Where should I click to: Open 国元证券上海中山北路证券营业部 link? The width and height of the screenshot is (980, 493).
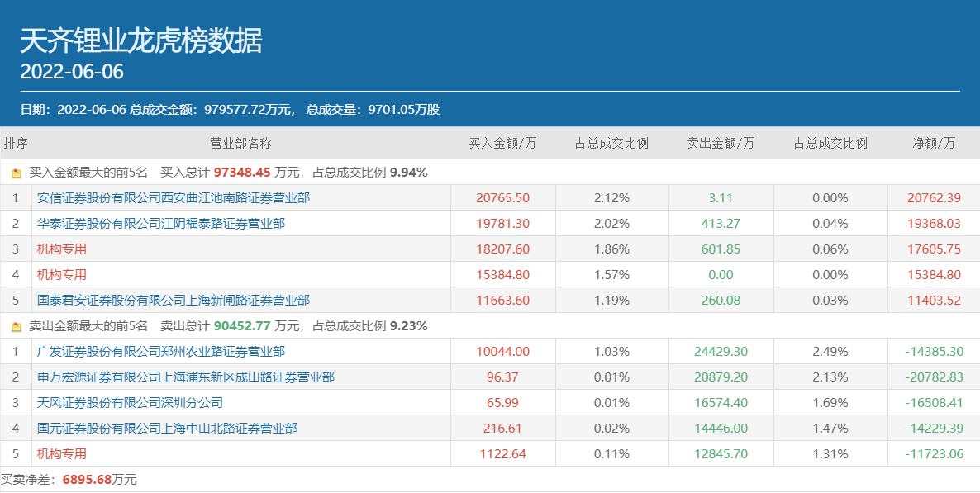167,429
